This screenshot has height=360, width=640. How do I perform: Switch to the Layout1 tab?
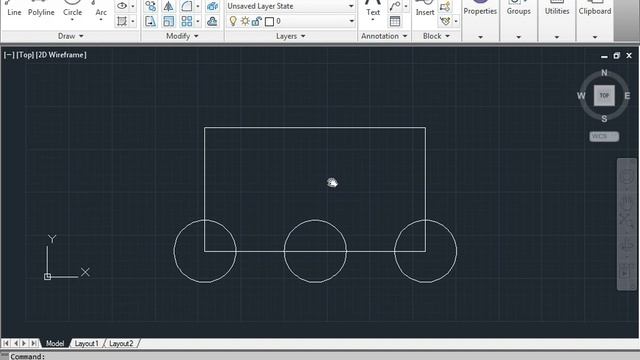click(x=87, y=343)
